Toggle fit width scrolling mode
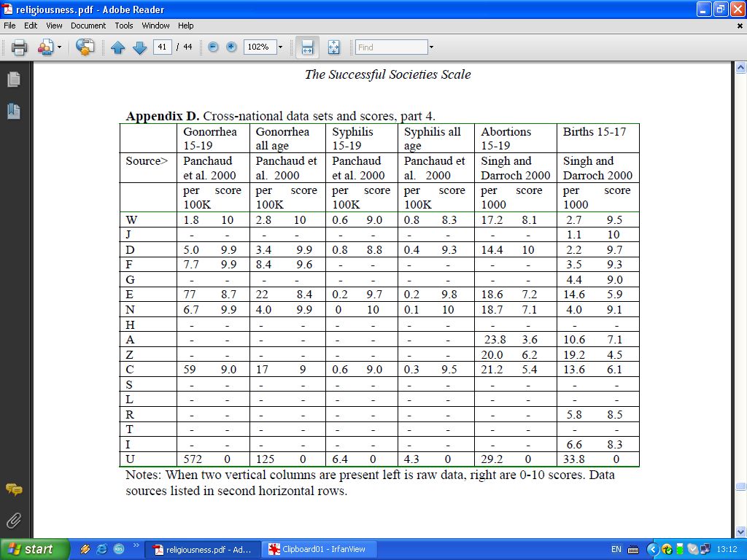The width and height of the screenshot is (747, 560). click(x=307, y=47)
